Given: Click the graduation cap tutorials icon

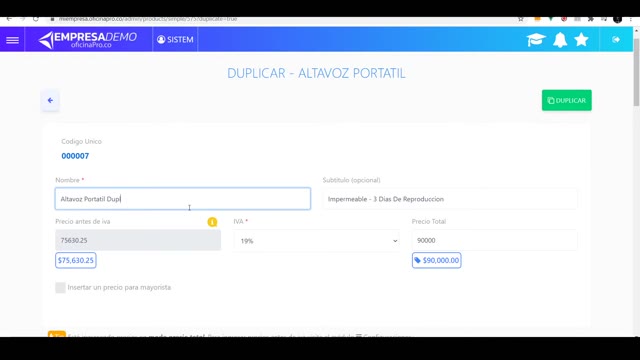Looking at the screenshot, I should point(536,40).
